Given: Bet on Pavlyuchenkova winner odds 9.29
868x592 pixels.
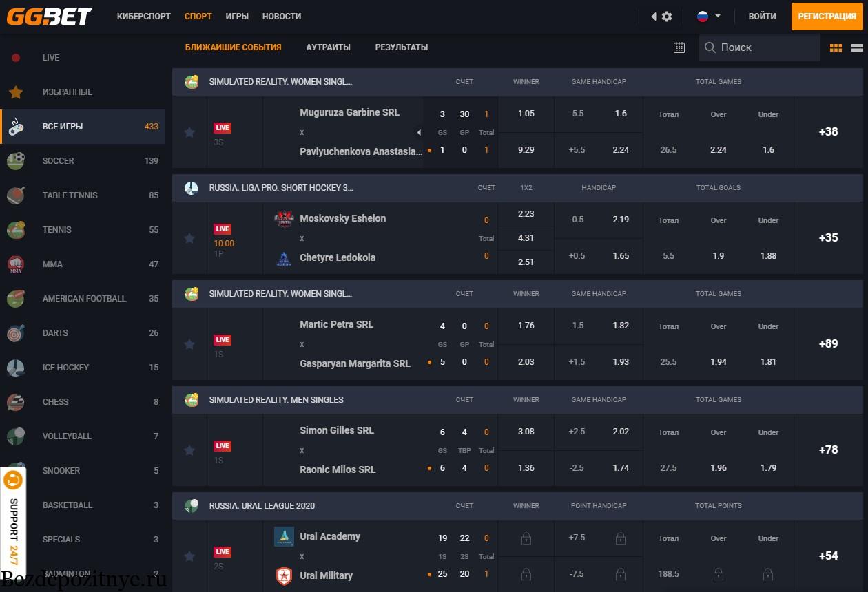Looking at the screenshot, I should [x=526, y=150].
